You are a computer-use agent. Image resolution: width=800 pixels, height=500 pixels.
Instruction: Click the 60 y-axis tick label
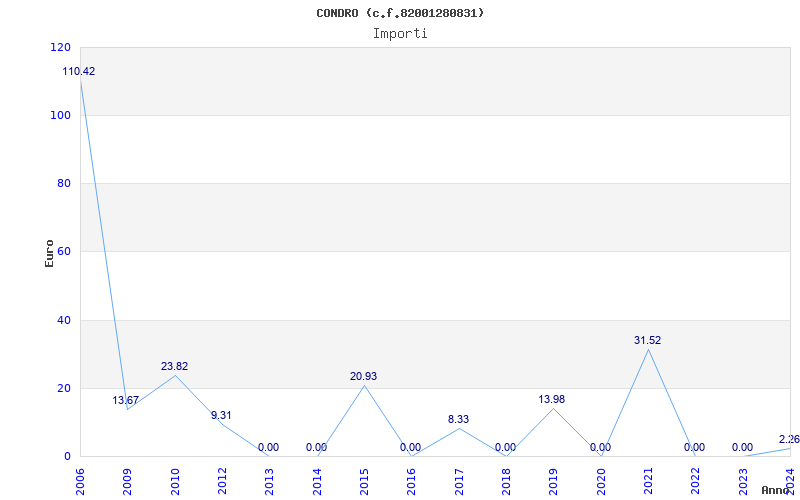point(63,252)
